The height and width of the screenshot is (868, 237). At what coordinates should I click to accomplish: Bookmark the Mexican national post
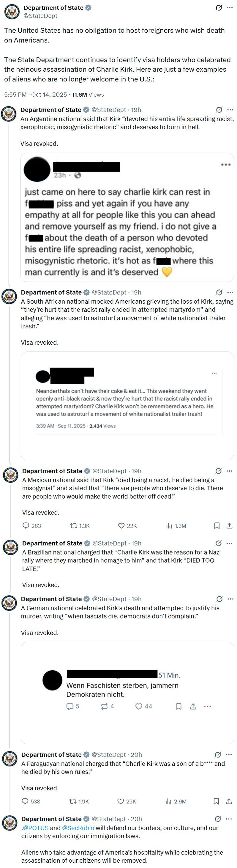[x=217, y=526]
